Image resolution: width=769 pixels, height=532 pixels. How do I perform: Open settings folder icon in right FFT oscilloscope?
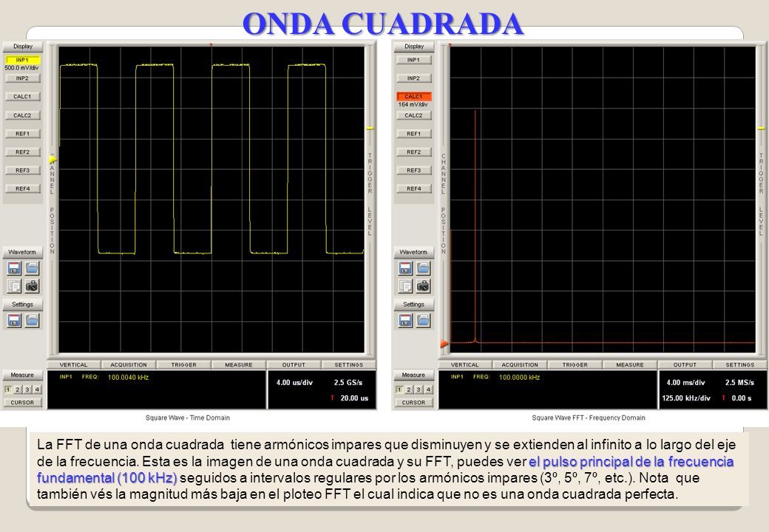coord(423,321)
